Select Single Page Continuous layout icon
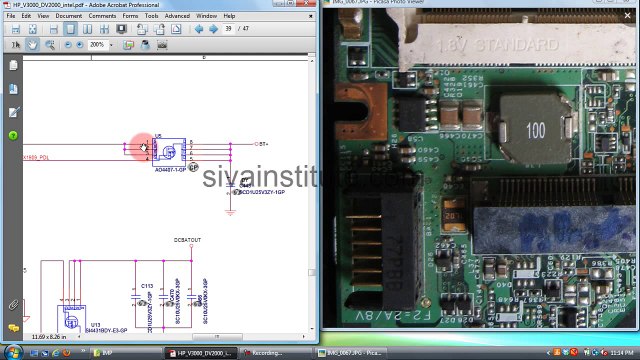This screenshot has width=640, height=360. pos(53,29)
